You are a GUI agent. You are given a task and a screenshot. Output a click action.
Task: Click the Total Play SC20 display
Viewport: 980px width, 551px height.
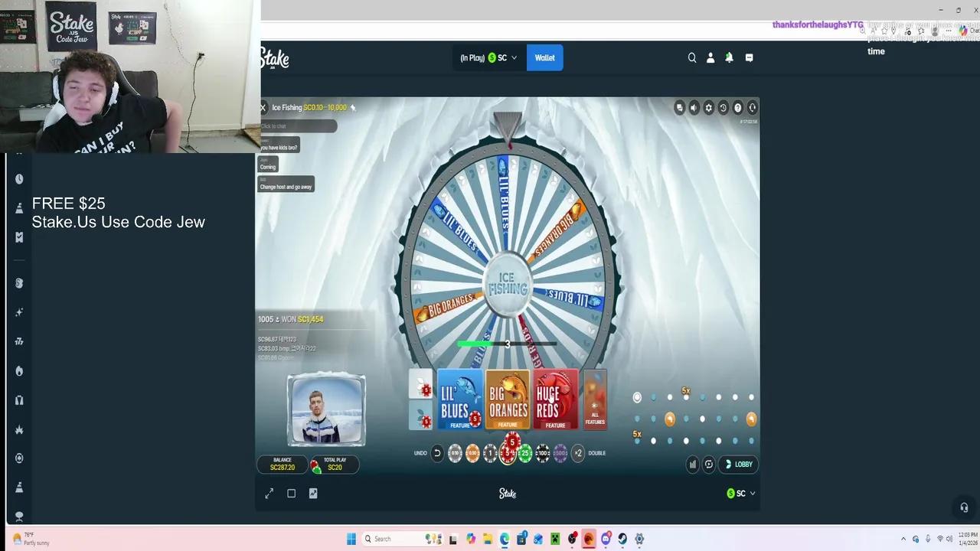coord(335,465)
